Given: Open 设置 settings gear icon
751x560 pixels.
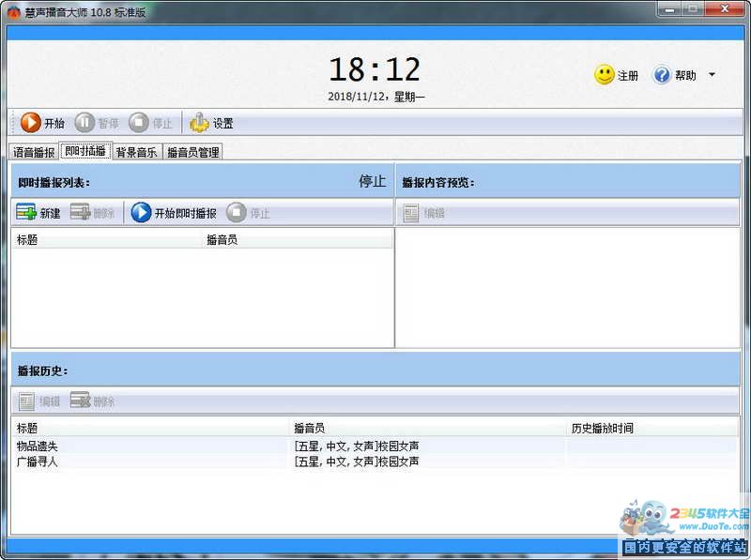Looking at the screenshot, I should (x=199, y=123).
